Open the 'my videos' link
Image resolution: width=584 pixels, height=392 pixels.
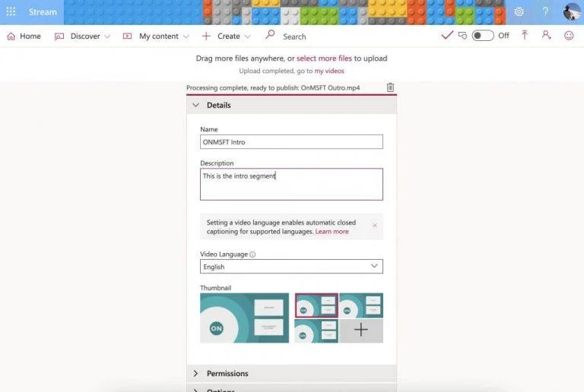pos(329,71)
